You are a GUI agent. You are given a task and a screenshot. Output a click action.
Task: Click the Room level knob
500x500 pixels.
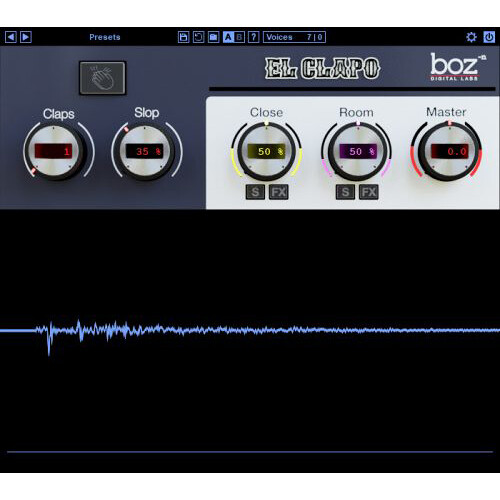point(357,152)
